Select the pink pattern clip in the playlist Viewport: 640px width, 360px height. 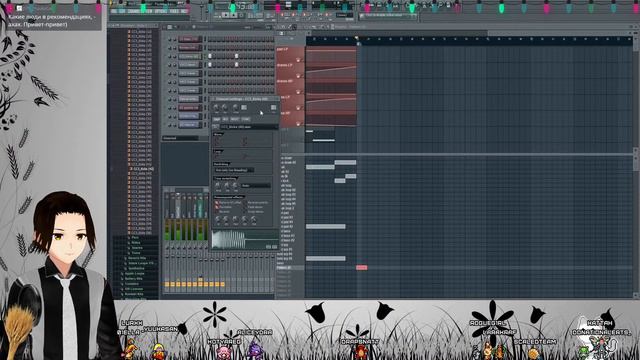pyautogui.click(x=362, y=268)
